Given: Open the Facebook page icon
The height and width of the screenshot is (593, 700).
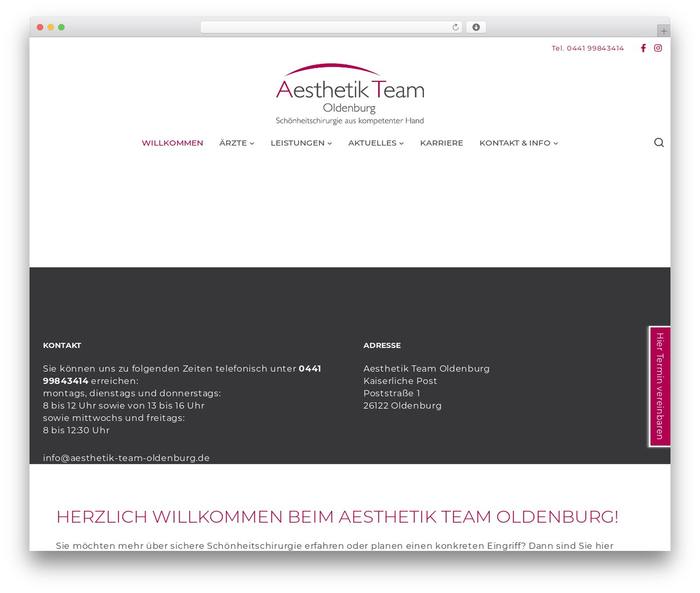Looking at the screenshot, I should click(x=643, y=48).
